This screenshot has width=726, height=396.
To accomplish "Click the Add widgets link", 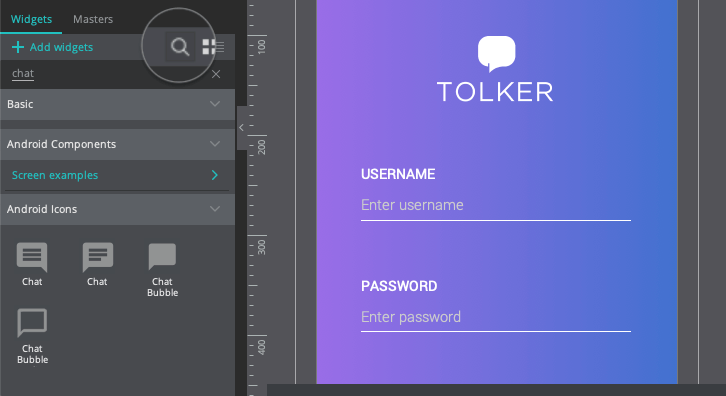I will pos(61,47).
